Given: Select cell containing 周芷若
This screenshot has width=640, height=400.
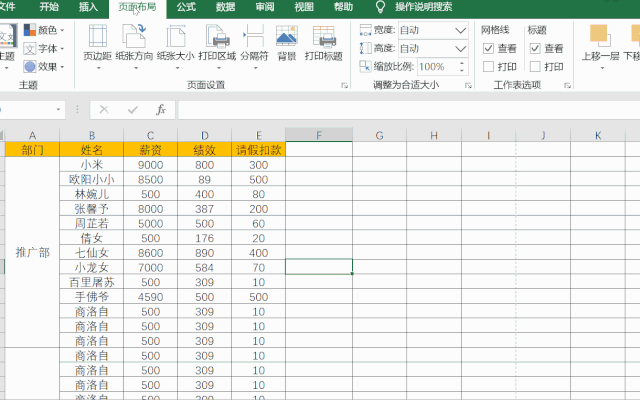Looking at the screenshot, I should pyautogui.click(x=91, y=223).
